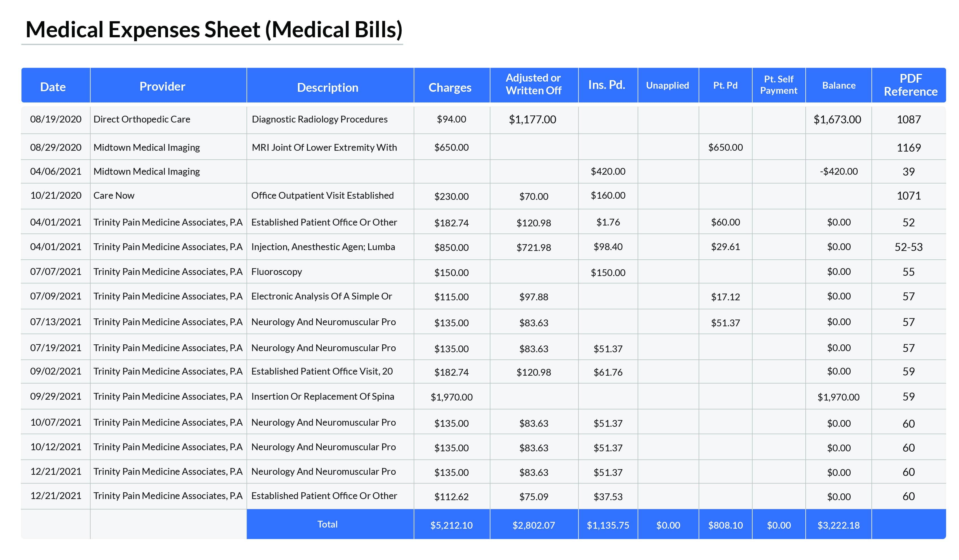This screenshot has width=959, height=560.
Task: Click the Provider column header
Action: (x=162, y=86)
